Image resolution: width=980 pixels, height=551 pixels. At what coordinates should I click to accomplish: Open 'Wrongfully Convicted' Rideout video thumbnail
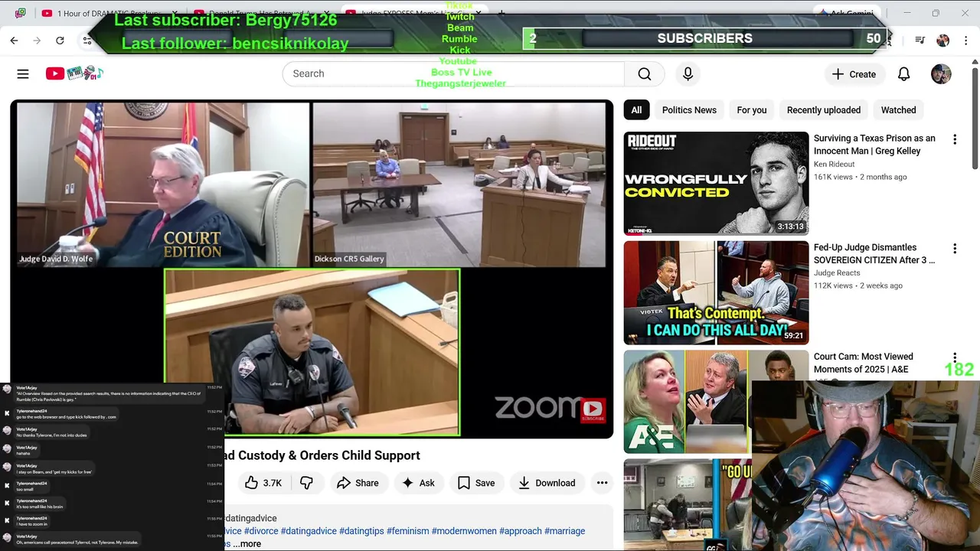716,184
